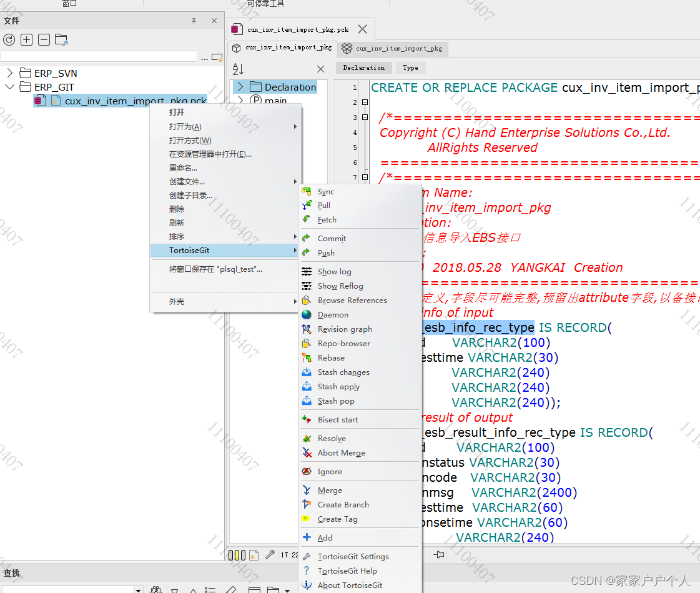Expand the ERP_SVN folder
This screenshot has width=700, height=593.
pos(9,72)
